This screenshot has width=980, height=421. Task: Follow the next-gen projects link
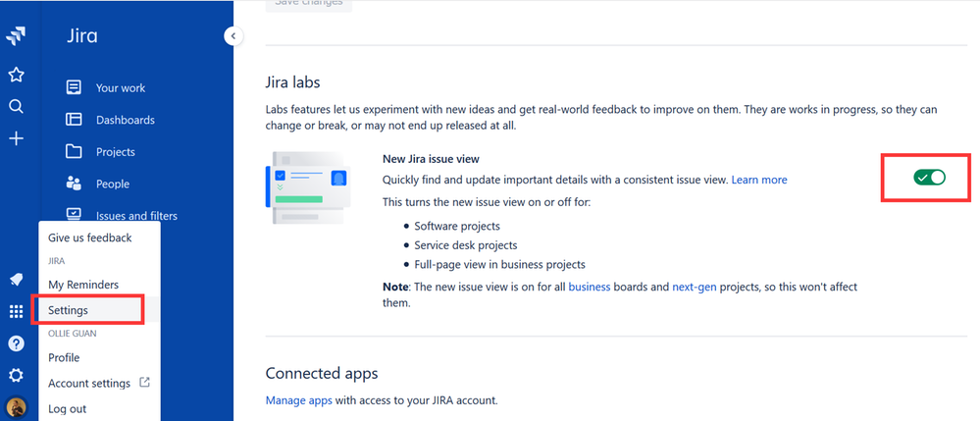[x=694, y=288]
